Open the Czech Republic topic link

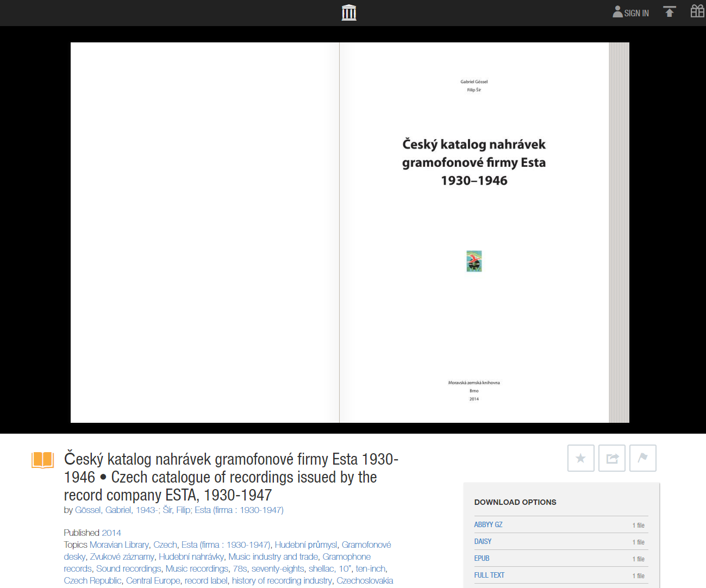[x=92, y=580]
